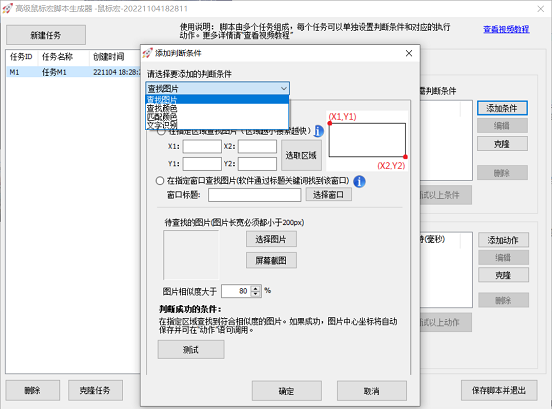Click the Y2 coordinate input field
The width and height of the screenshot is (552, 409).
coord(257,164)
